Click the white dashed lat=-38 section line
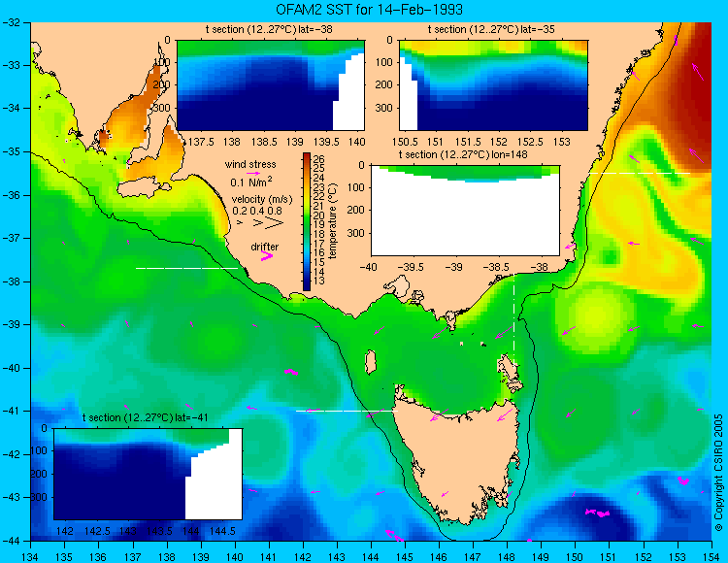This screenshot has width=728, height=563. [186, 268]
